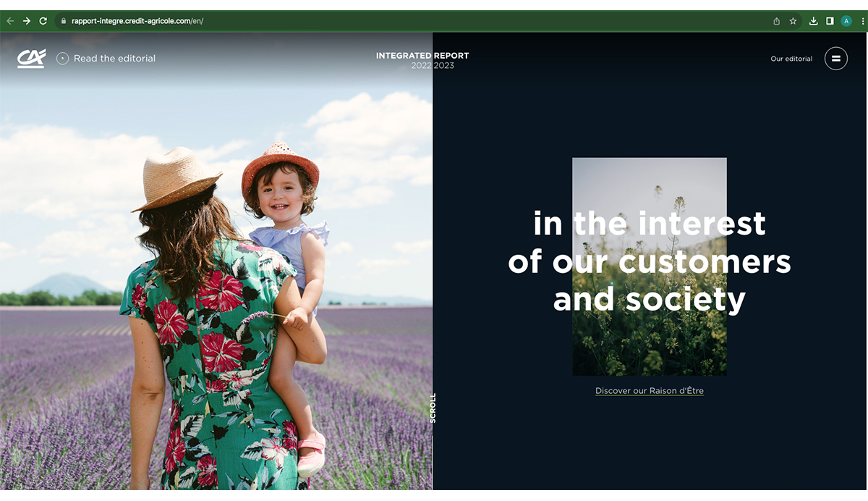
Task: View site info via the padlock icon
Action: (64, 21)
